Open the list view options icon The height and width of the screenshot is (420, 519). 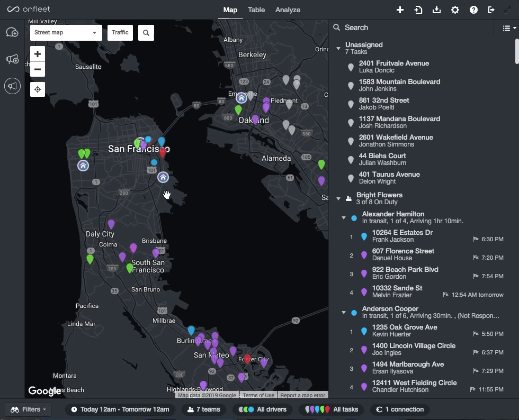click(509, 28)
